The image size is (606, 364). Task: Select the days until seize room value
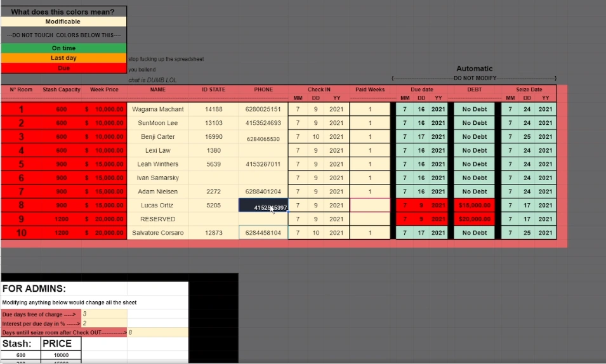click(157, 332)
